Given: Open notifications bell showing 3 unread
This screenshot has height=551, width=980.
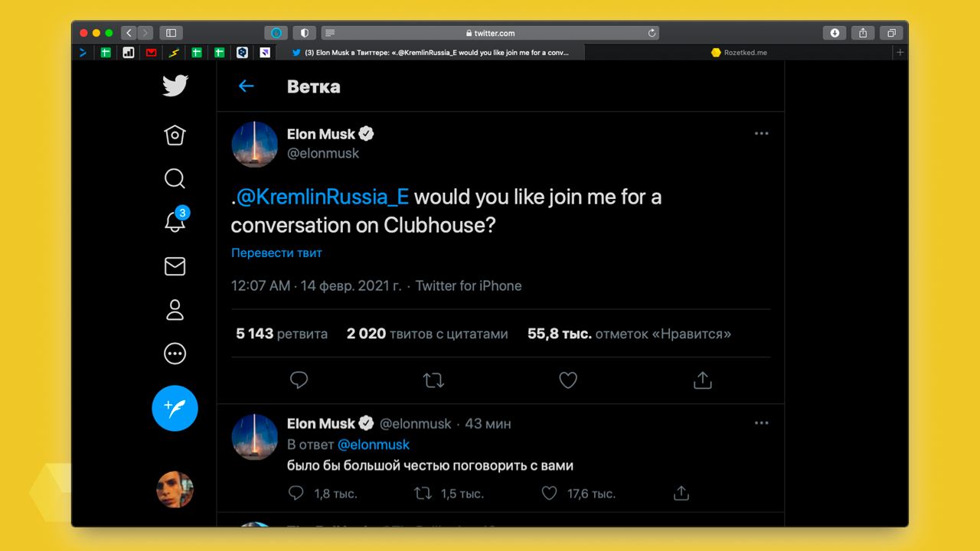Looking at the screenshot, I should pos(175,221).
